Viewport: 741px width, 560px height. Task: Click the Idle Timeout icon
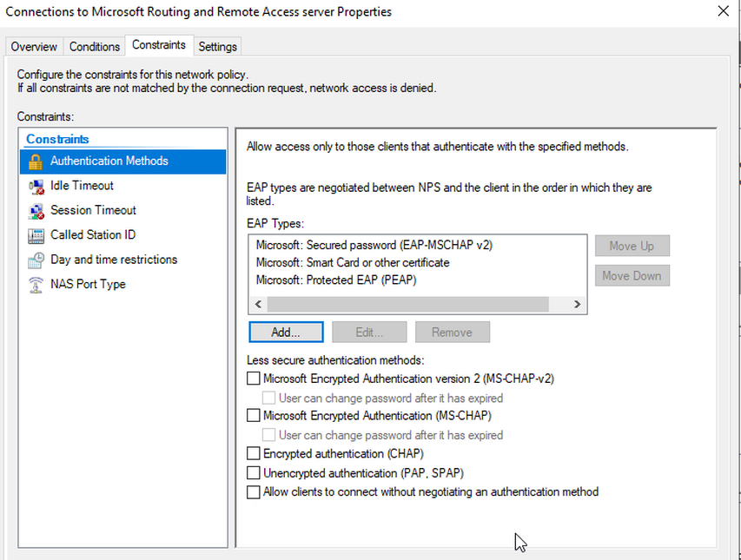pyautogui.click(x=36, y=186)
